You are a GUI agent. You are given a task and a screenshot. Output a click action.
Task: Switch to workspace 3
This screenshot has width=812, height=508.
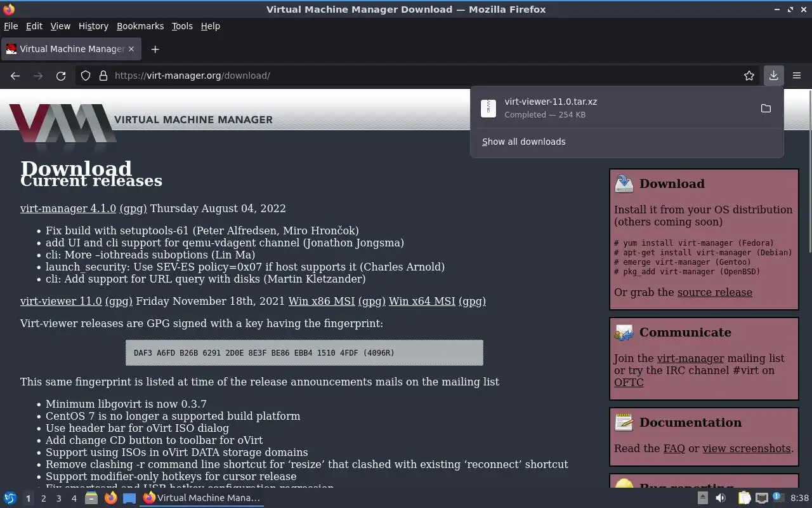pos(58,498)
